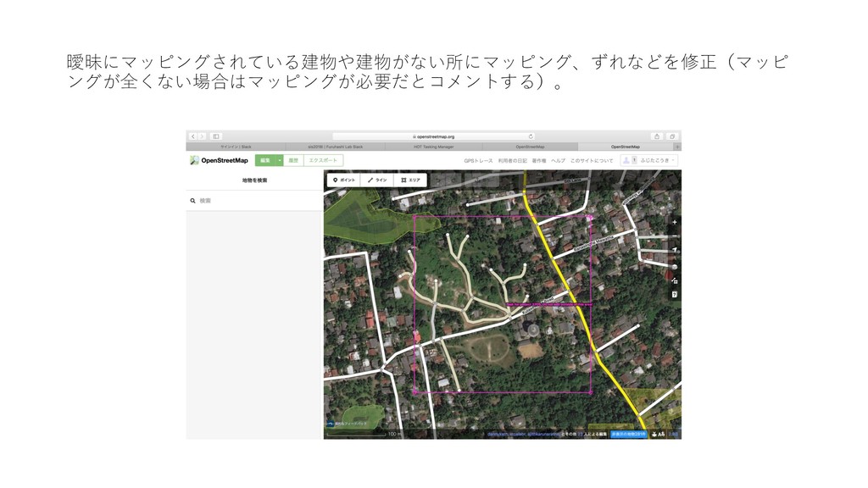Switch to the HOT Tasking Manager tab
The image size is (868, 488).
(x=433, y=147)
